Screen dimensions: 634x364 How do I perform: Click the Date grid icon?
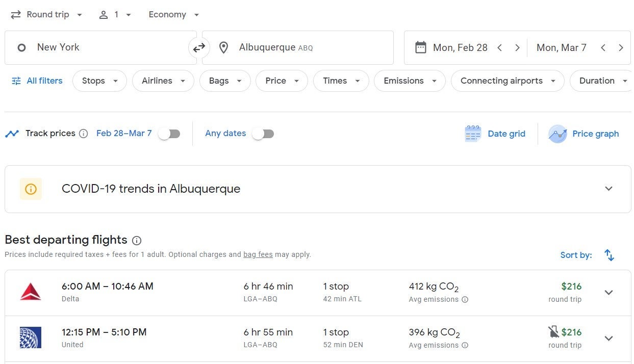click(473, 134)
